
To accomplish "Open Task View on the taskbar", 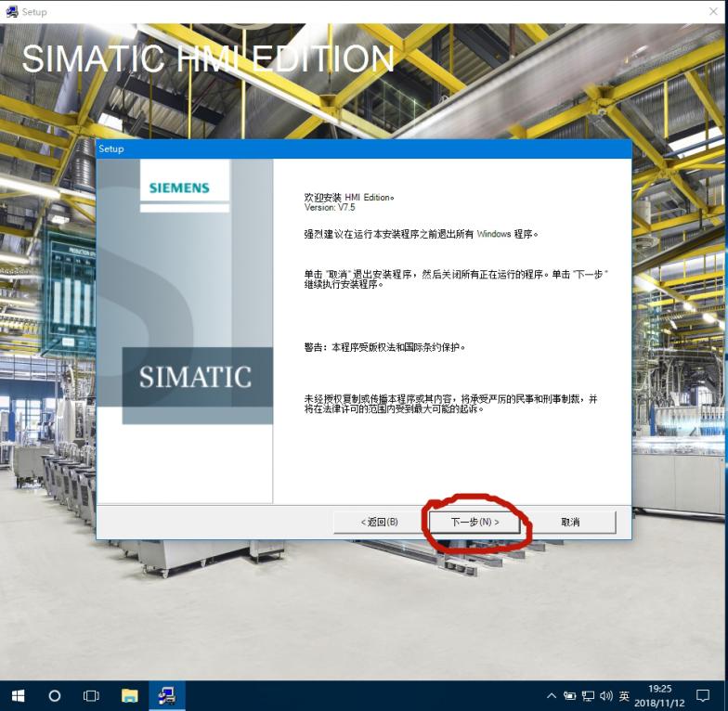I will (x=91, y=696).
